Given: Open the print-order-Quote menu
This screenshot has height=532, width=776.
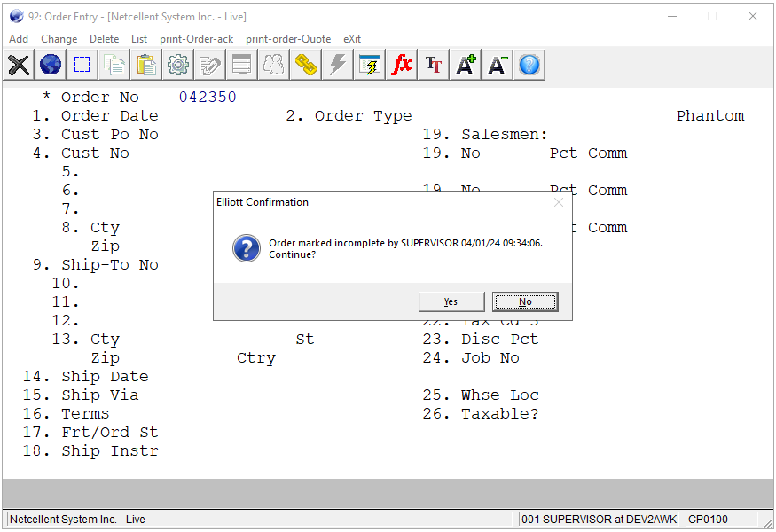Looking at the screenshot, I should click(288, 39).
